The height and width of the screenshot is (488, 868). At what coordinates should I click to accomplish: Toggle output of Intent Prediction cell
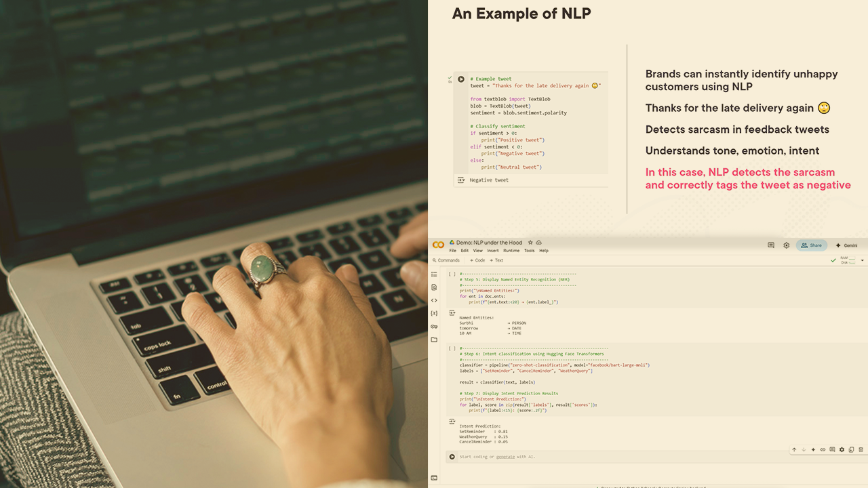coord(452,422)
